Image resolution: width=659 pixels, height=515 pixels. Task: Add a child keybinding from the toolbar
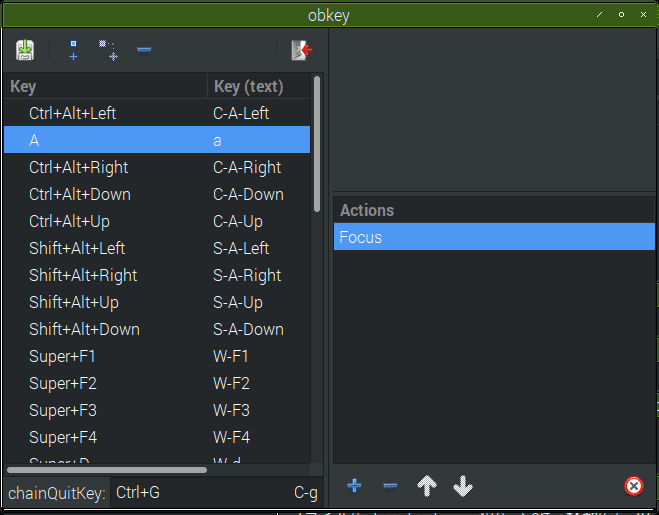(108, 50)
